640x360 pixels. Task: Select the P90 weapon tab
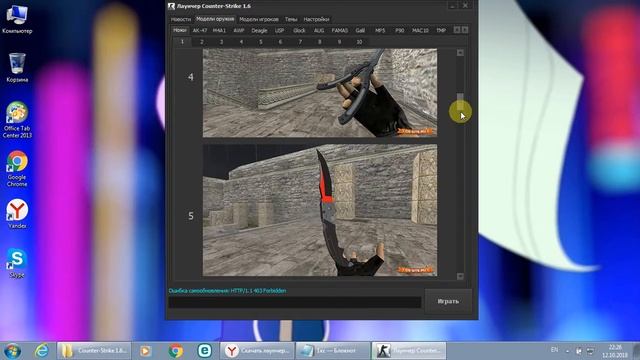point(400,31)
